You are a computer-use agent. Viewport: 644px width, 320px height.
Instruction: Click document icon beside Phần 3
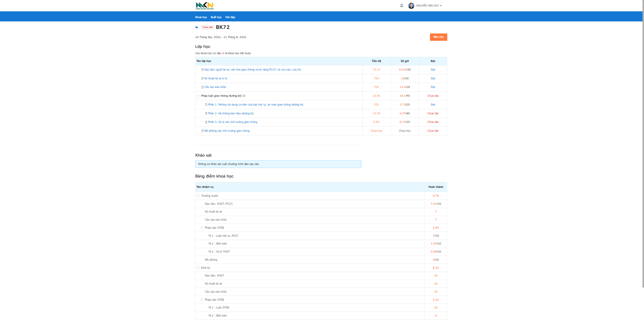click(206, 122)
